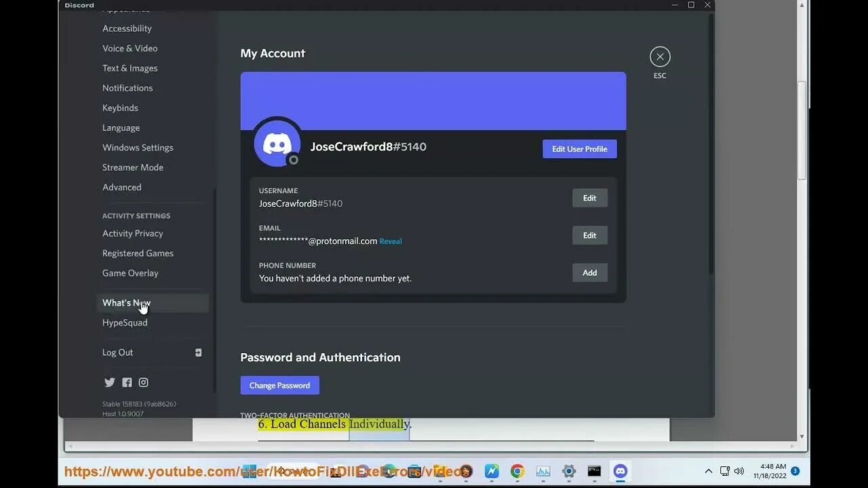Open Discord from the Windows taskbar
Screen dimensions: 868x488
pyautogui.click(x=620, y=471)
